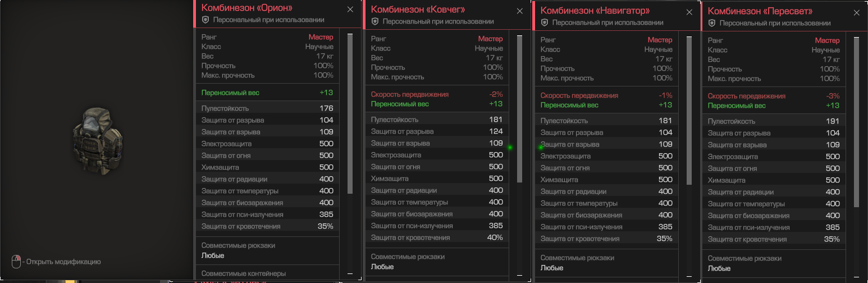The height and width of the screenshot is (283, 868).
Task: Close the Комбинезон «Орион» tooltip panel
Action: [x=350, y=9]
